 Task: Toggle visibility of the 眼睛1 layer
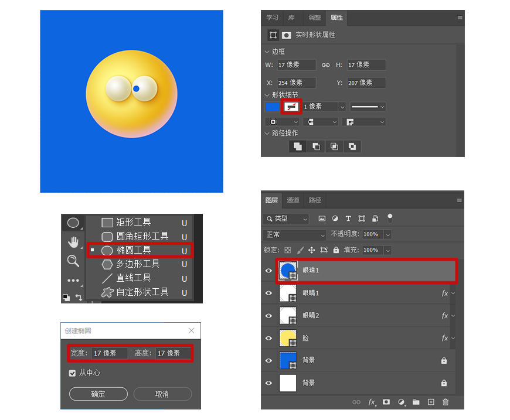(x=268, y=293)
